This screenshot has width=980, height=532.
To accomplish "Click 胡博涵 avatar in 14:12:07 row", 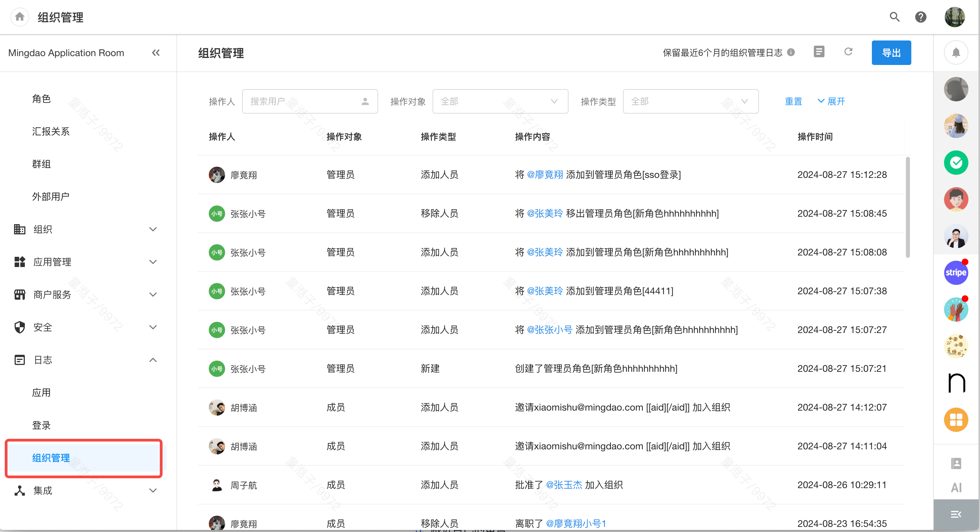I will 217,408.
